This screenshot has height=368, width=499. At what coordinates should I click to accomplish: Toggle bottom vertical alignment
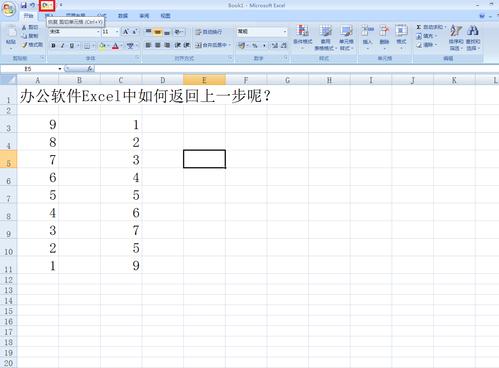tap(167, 32)
